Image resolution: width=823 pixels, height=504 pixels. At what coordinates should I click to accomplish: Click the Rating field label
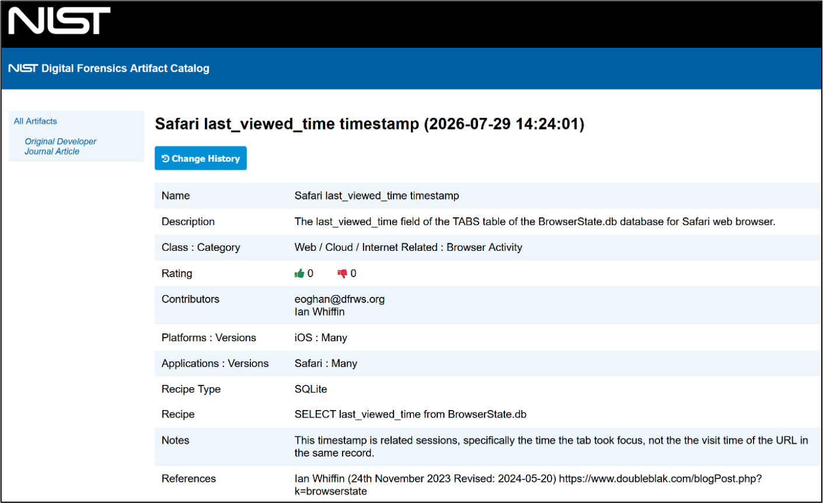(x=177, y=274)
